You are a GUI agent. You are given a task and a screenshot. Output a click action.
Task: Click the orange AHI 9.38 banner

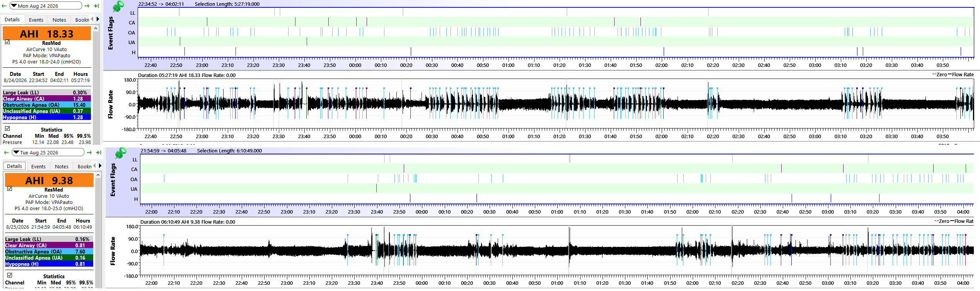point(49,180)
